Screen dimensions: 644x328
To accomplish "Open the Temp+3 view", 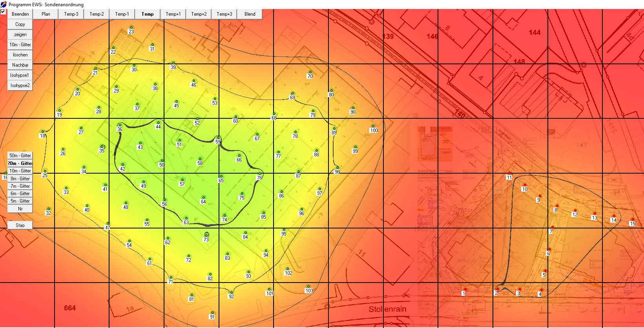I will [x=224, y=14].
